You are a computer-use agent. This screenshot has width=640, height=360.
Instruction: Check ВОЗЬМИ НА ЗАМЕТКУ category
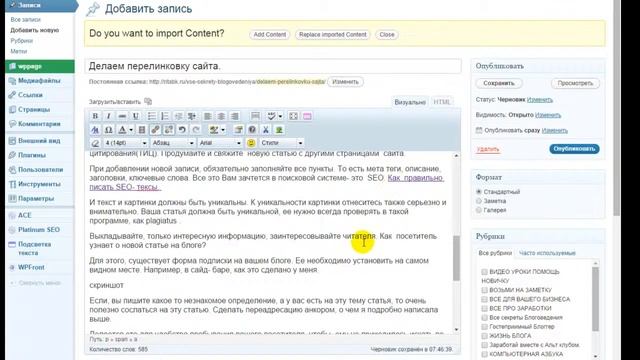484,290
